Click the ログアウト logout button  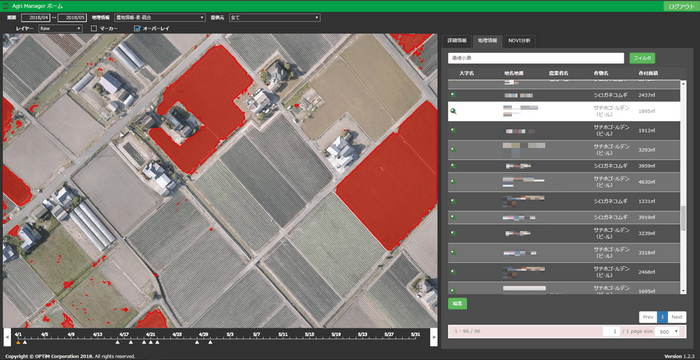679,6
